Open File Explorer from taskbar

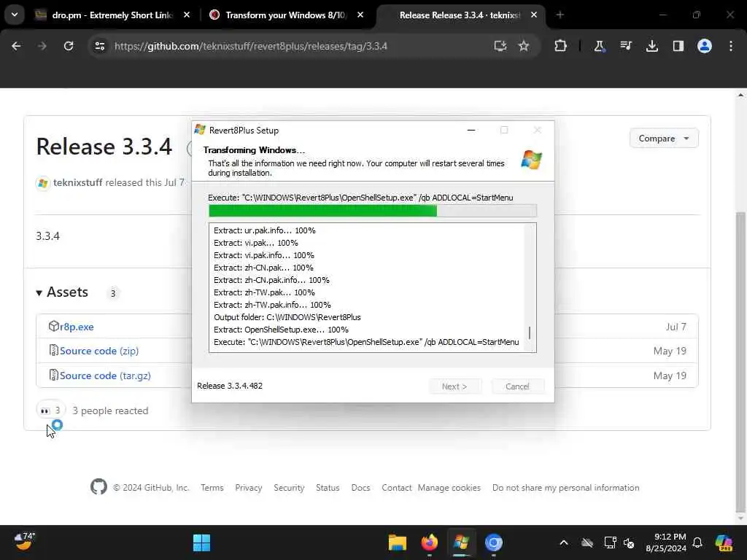click(398, 542)
